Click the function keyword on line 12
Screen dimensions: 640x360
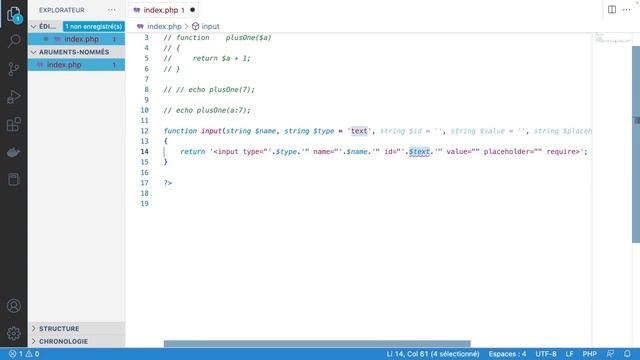pyautogui.click(x=180, y=131)
